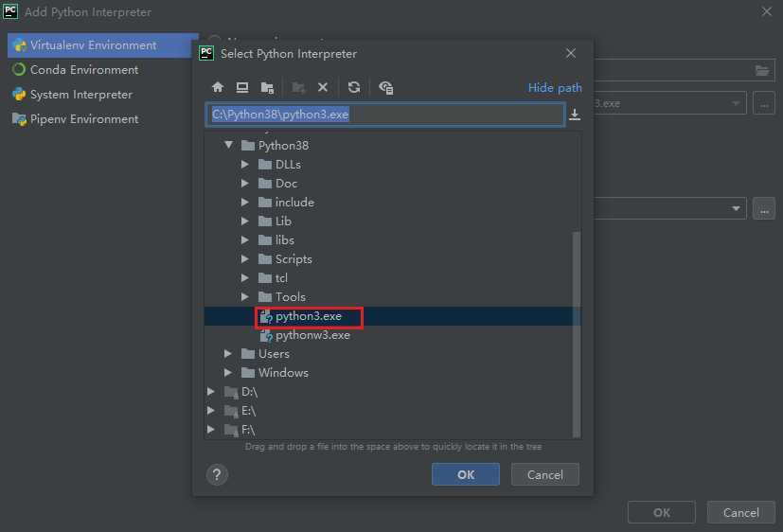Click the help question mark button
Viewport: 783px width, 532px height.
(217, 474)
